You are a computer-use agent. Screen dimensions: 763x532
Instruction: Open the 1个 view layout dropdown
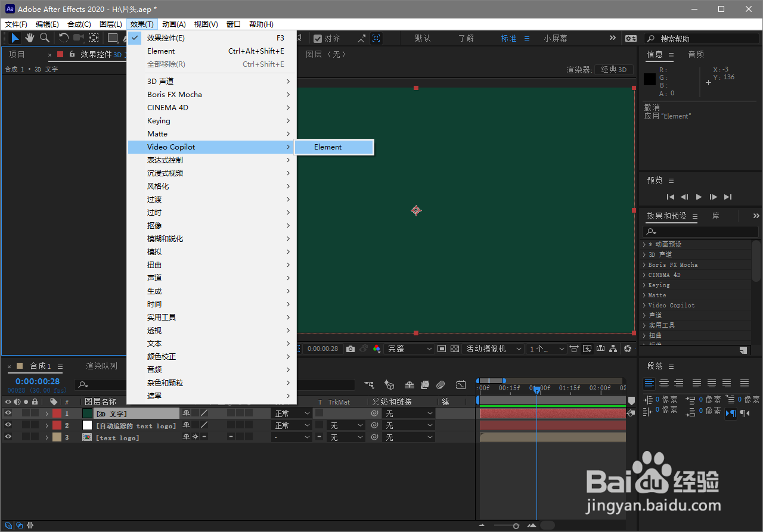546,349
